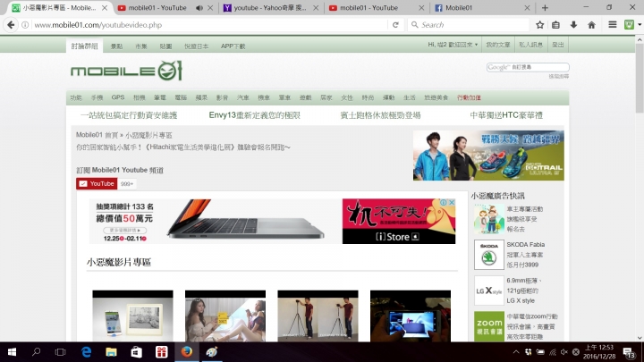This screenshot has width=644, height=362.
Task: Open Task View in the taskbar
Action: point(61,352)
